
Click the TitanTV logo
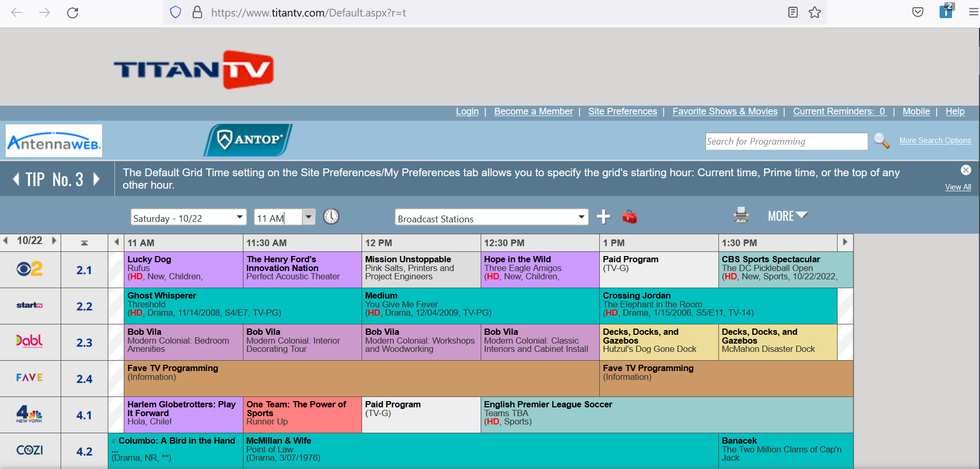[x=193, y=69]
